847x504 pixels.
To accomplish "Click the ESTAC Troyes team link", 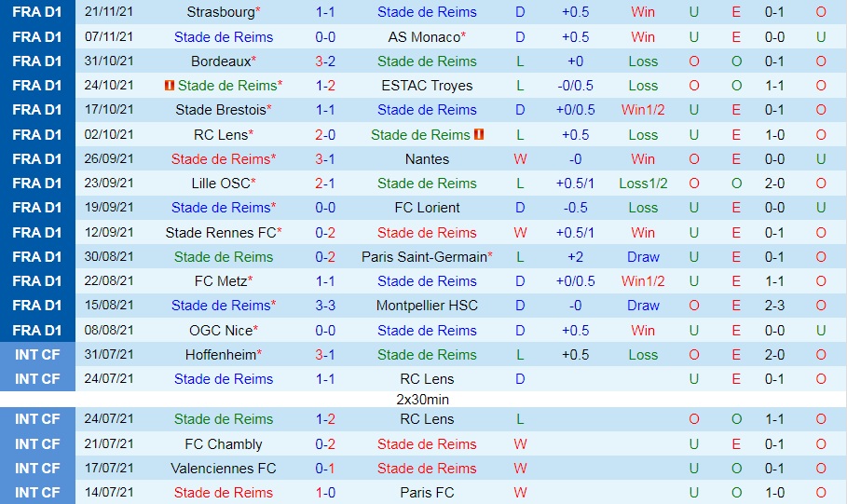I will click(427, 86).
